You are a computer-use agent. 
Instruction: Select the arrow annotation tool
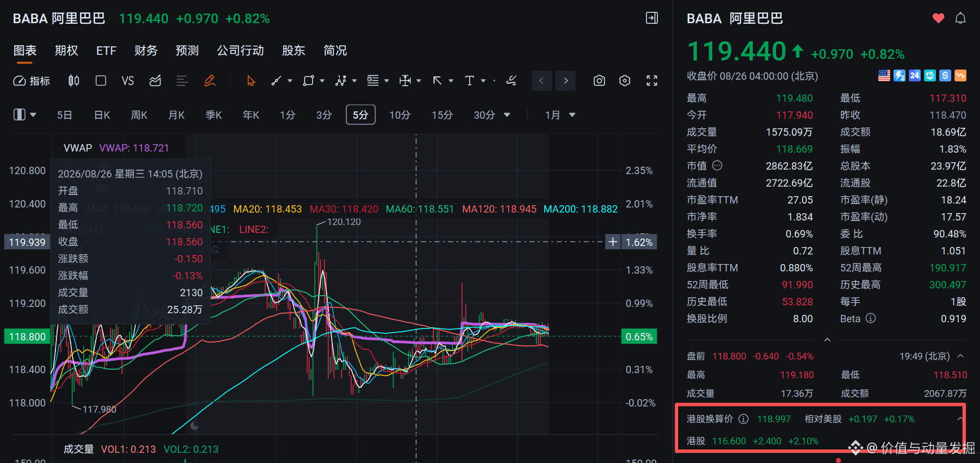pos(437,81)
